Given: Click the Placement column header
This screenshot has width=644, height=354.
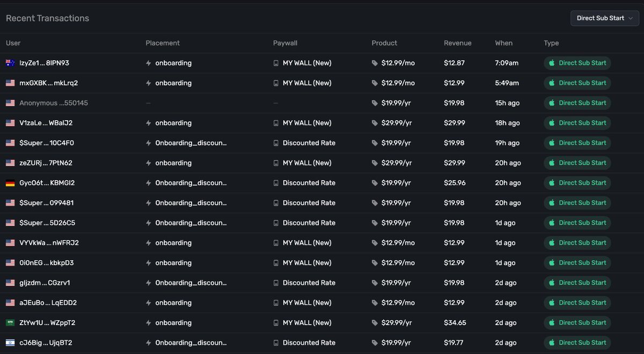Looking at the screenshot, I should [163, 43].
